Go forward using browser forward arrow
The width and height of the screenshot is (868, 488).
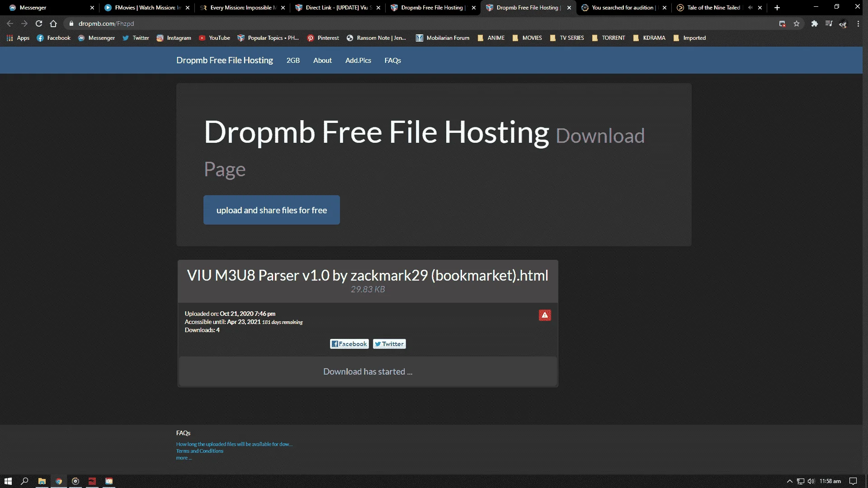pyautogui.click(x=24, y=23)
